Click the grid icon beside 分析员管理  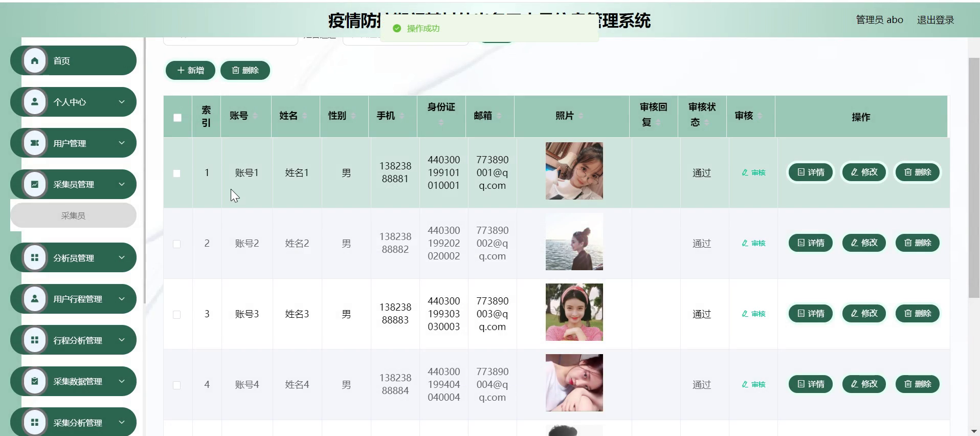click(x=35, y=258)
